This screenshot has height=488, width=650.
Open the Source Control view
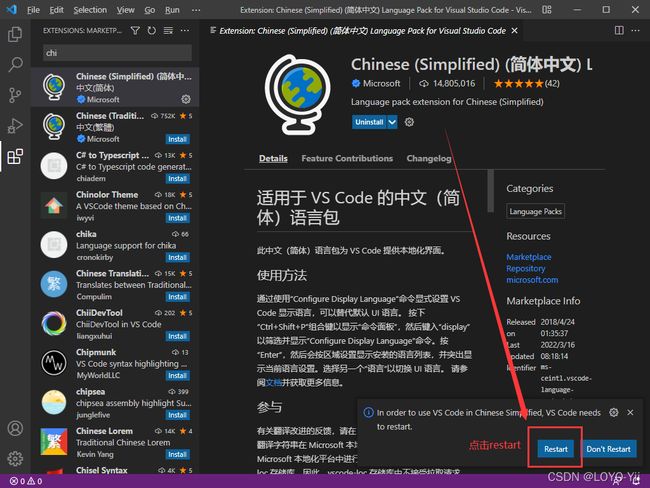coord(15,95)
